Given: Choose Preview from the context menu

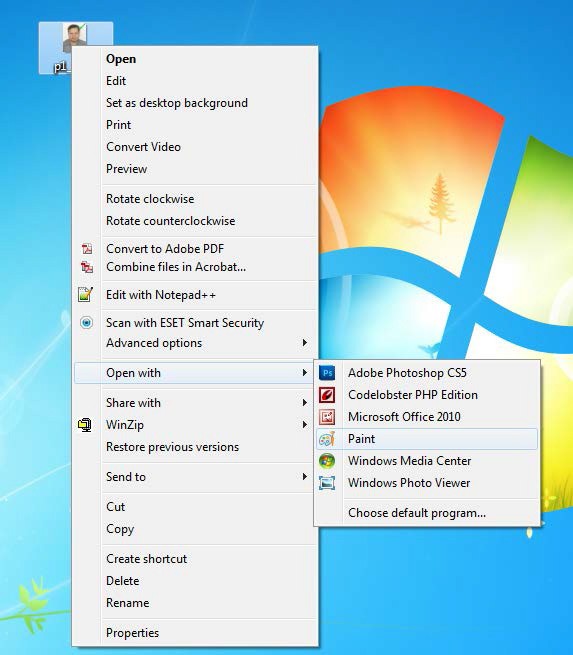Looking at the screenshot, I should (x=195, y=169).
